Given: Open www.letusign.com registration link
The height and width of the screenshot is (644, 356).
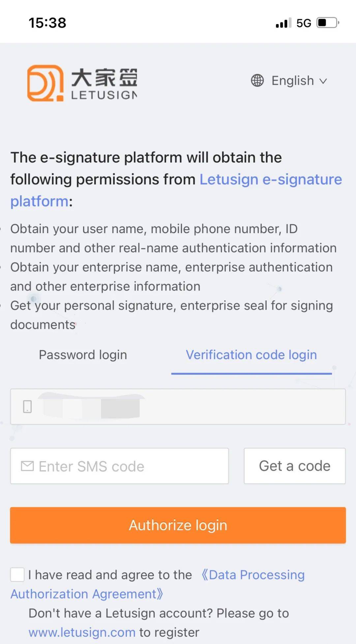Looking at the screenshot, I should (x=82, y=632).
